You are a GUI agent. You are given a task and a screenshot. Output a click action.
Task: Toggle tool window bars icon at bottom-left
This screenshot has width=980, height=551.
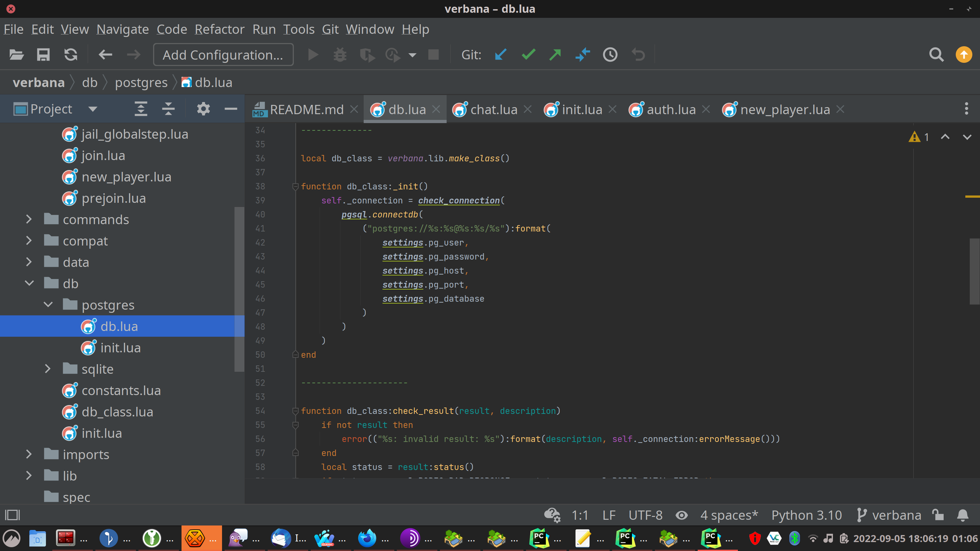(12, 515)
